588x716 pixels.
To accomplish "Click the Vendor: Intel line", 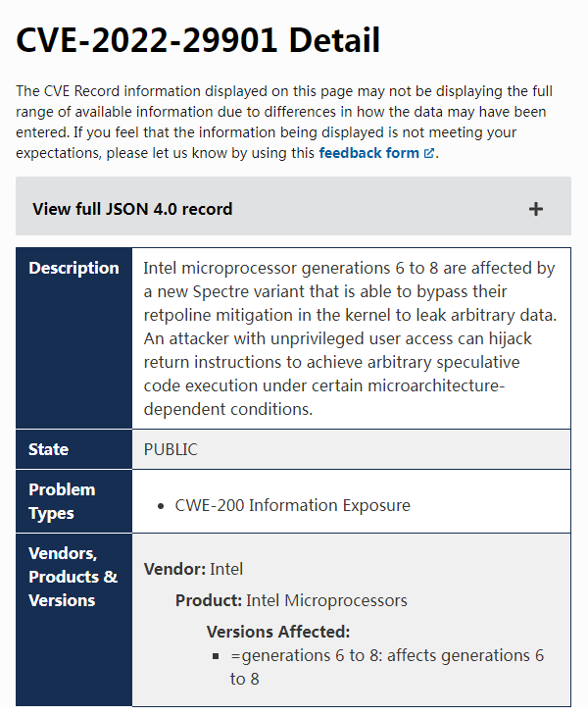I will tap(193, 570).
